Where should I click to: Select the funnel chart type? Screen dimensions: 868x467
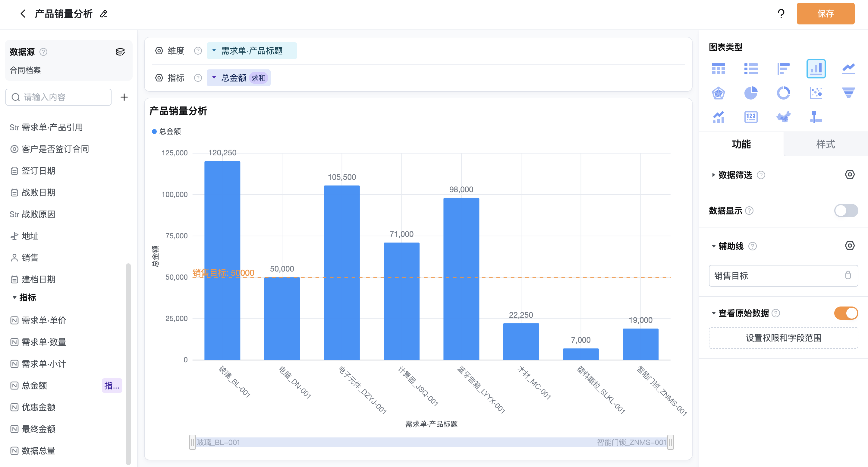(848, 93)
